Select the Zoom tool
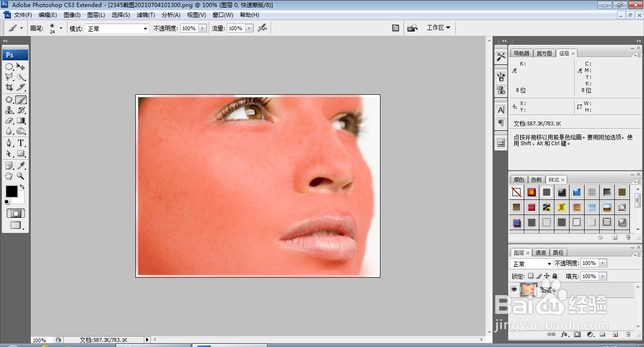The height and width of the screenshot is (347, 644). (x=21, y=176)
